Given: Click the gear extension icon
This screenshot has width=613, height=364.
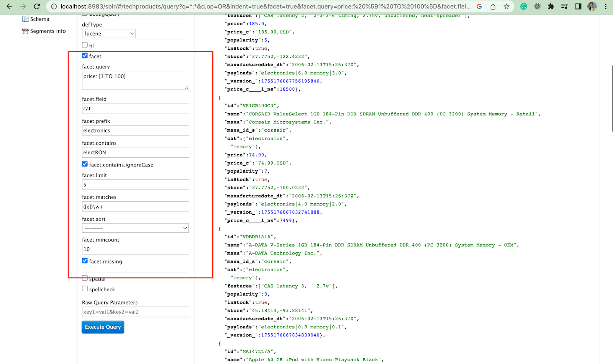Looking at the screenshot, I should tap(538, 7).
